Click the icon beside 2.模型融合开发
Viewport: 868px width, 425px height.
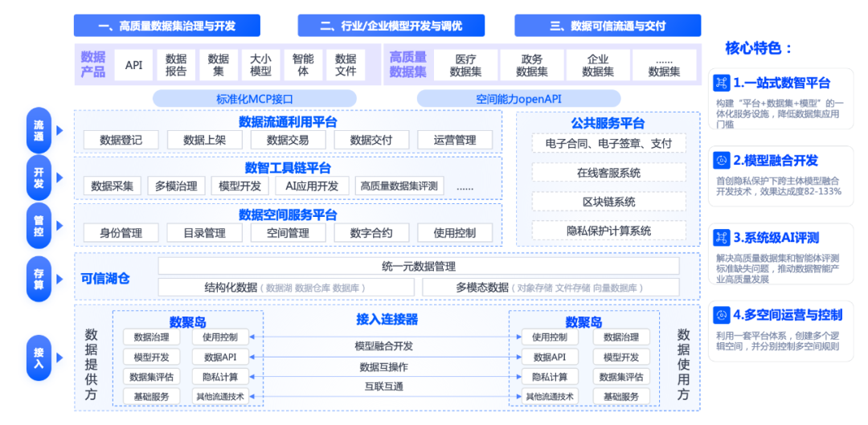[721, 160]
